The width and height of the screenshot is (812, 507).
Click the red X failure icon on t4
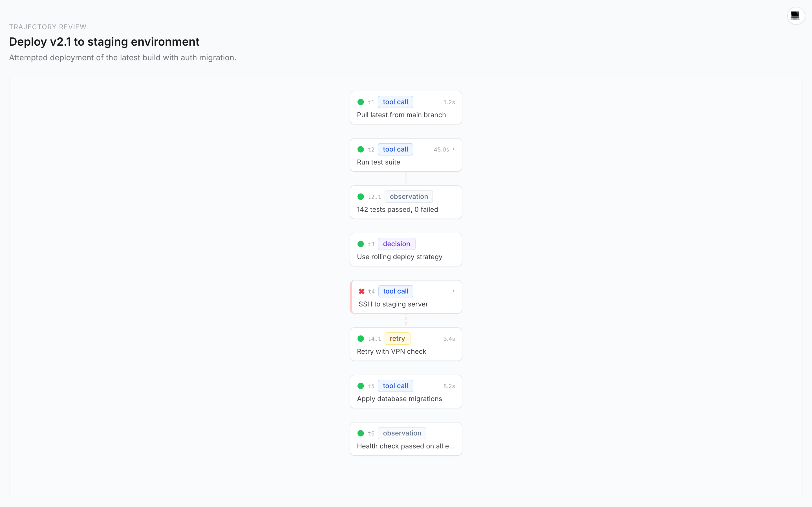[361, 291]
